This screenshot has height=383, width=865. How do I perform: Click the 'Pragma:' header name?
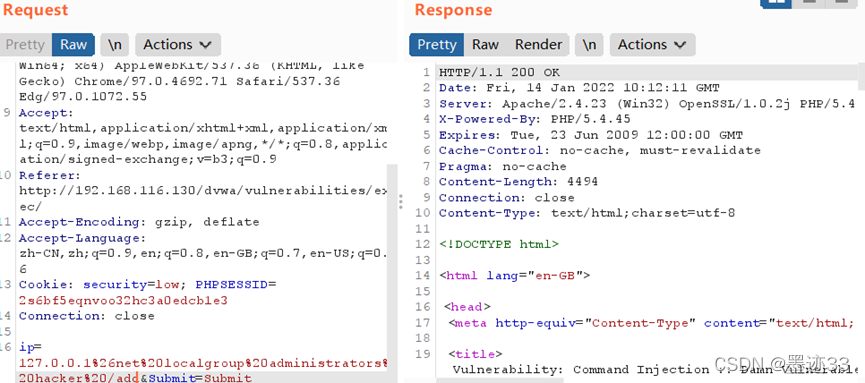pos(466,166)
